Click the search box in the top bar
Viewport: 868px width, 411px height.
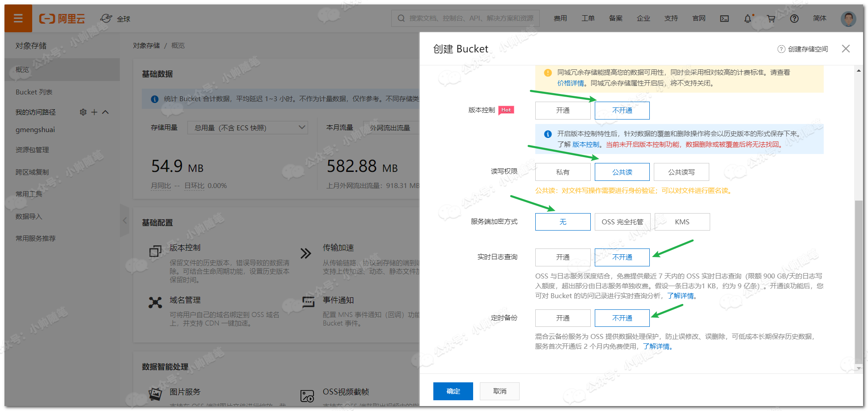[466, 18]
